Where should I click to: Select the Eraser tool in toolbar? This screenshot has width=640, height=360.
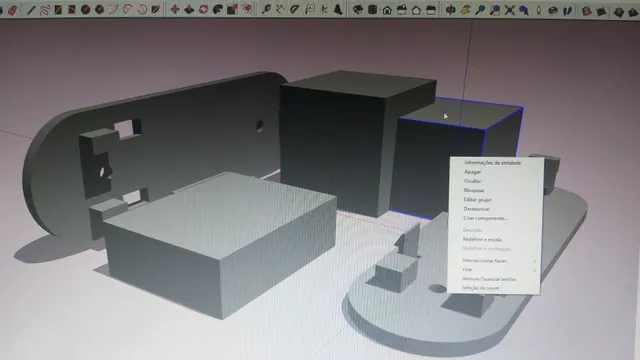[x=12, y=10]
